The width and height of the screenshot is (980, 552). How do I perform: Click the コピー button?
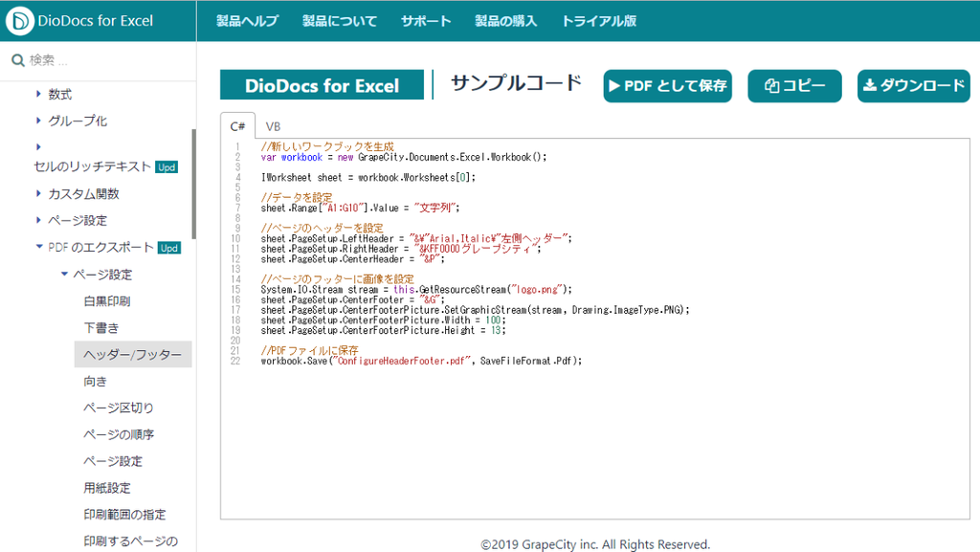point(794,85)
